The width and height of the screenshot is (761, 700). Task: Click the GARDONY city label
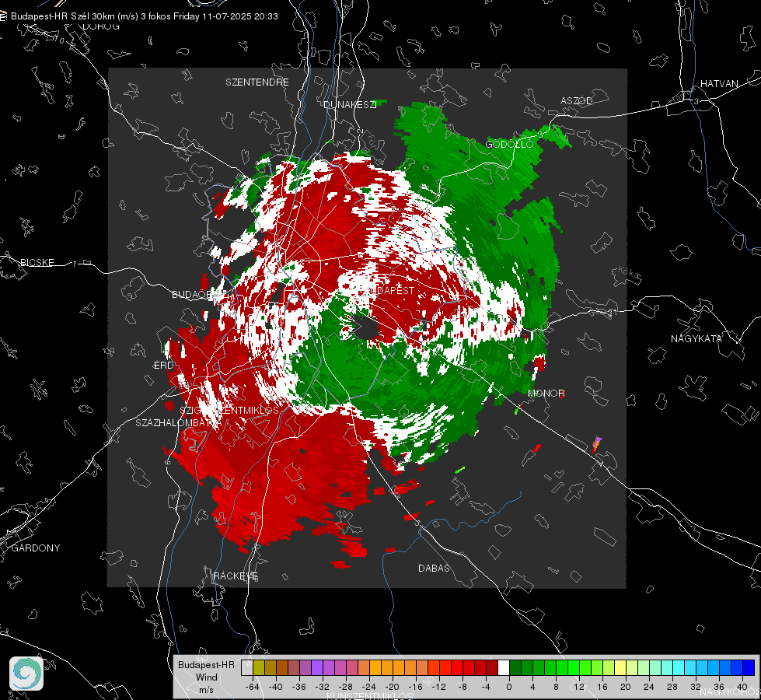pyautogui.click(x=36, y=548)
